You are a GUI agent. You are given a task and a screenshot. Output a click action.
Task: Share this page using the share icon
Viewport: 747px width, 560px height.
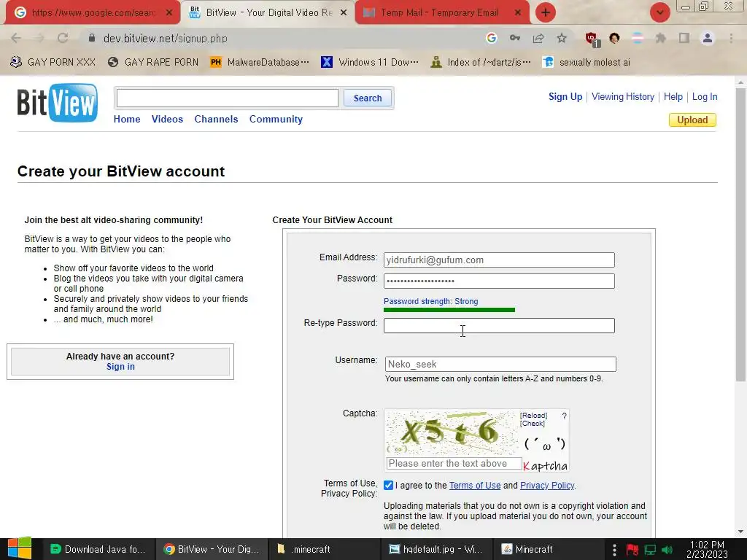pos(538,38)
